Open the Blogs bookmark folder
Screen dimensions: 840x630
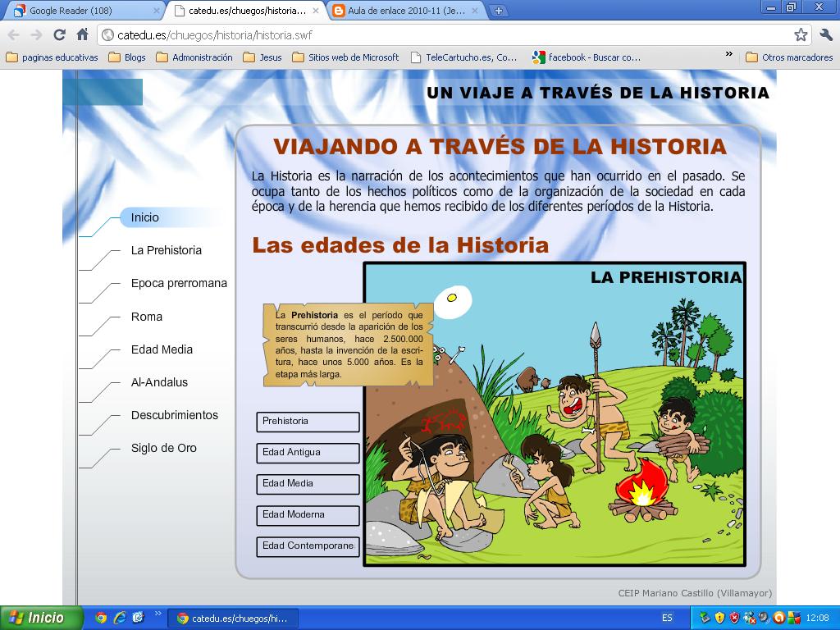(x=127, y=57)
